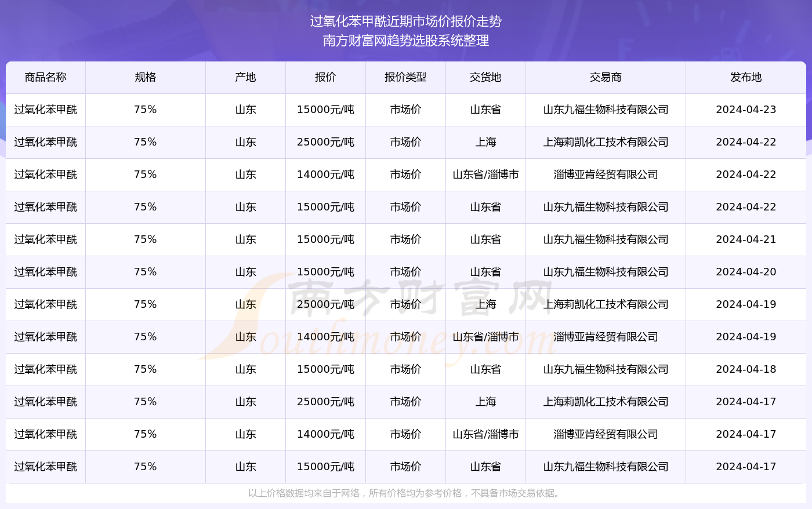812x509 pixels.
Task: Select 15000元/吨 in the 2024-04-22 row
Action: coord(325,207)
